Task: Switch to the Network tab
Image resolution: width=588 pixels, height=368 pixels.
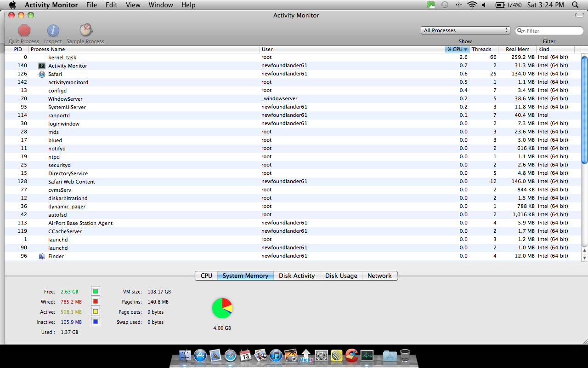Action: [379, 276]
